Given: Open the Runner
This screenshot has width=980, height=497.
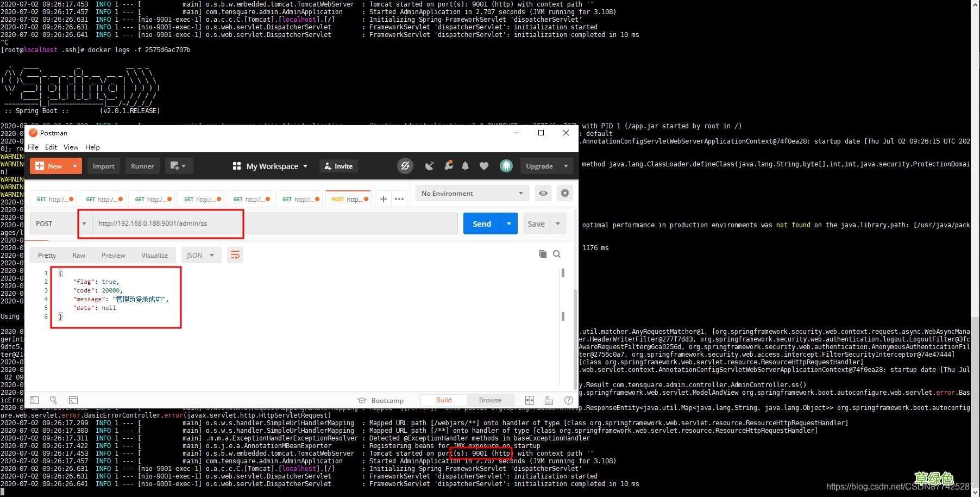Looking at the screenshot, I should click(x=142, y=166).
